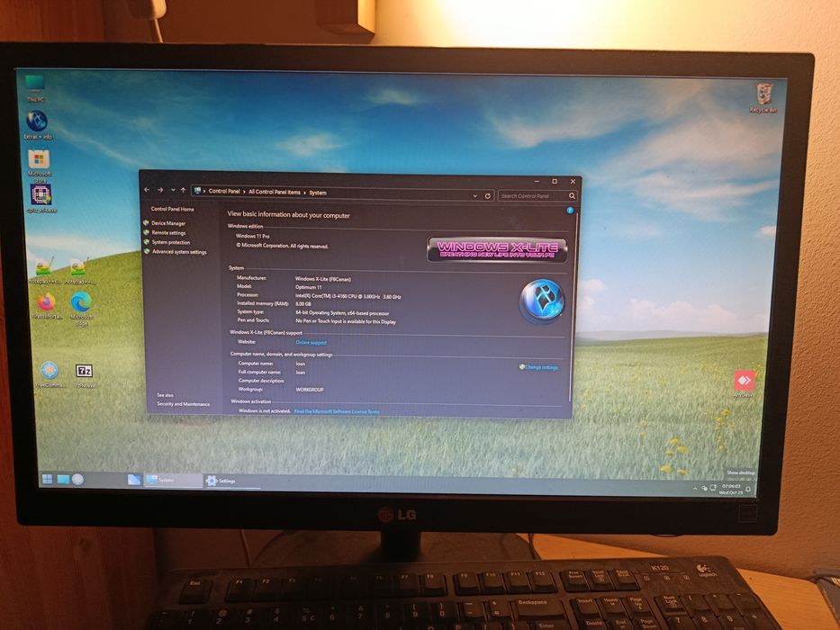Image resolution: width=840 pixels, height=630 pixels.
Task: Click the System breadcrumb segment
Action: pyautogui.click(x=318, y=193)
